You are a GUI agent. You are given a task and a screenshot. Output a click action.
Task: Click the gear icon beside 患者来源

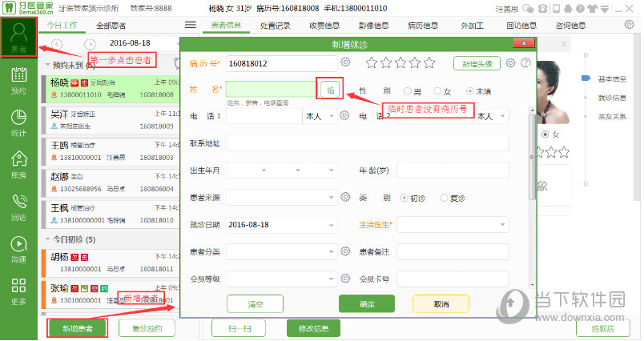click(x=345, y=197)
